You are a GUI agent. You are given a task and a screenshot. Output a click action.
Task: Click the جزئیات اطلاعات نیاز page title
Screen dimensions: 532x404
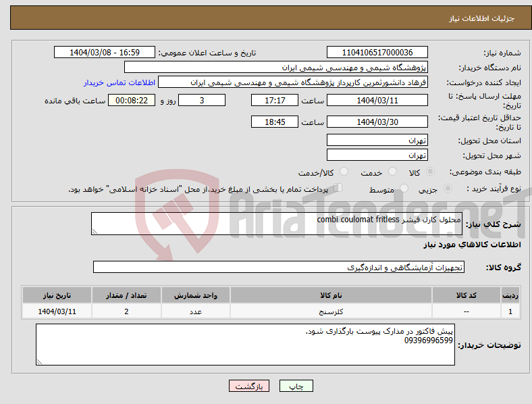pyautogui.click(x=482, y=18)
